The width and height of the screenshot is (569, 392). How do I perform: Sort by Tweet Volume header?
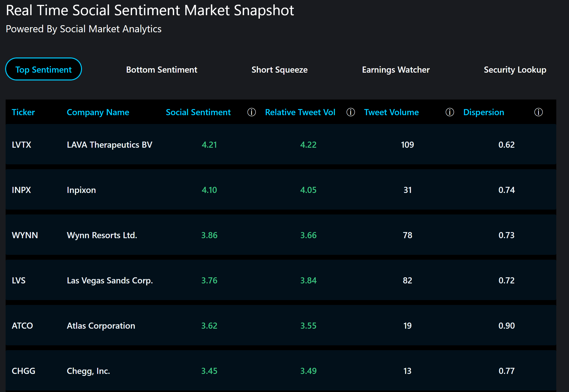pyautogui.click(x=391, y=112)
